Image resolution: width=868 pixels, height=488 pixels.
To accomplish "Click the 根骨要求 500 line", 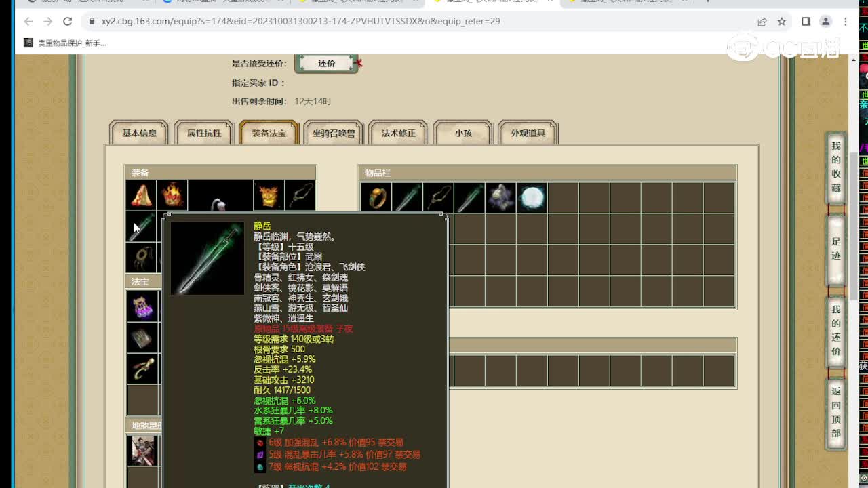I will click(x=279, y=349).
